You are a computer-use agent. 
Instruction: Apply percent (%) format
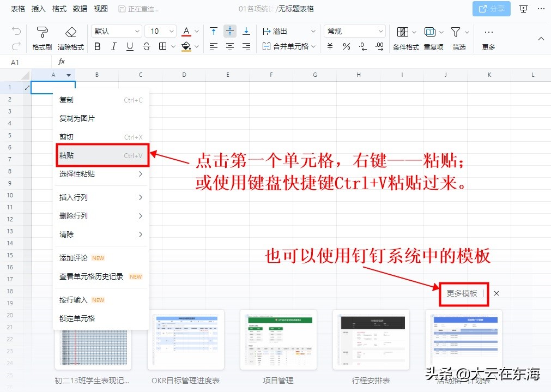[347, 46]
